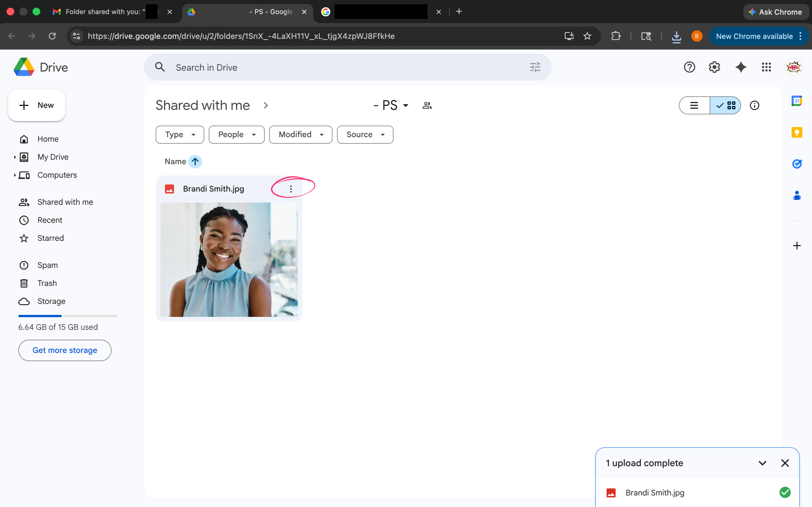Select the grid layout view toggle
This screenshot has height=507, width=812.
725,106
